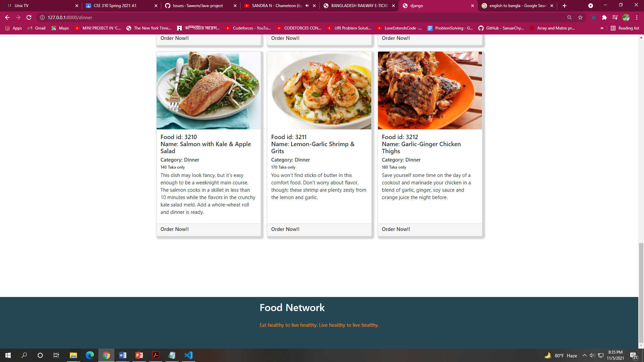Click the scrollbar up arrow
644x362 pixels.
(x=641, y=38)
